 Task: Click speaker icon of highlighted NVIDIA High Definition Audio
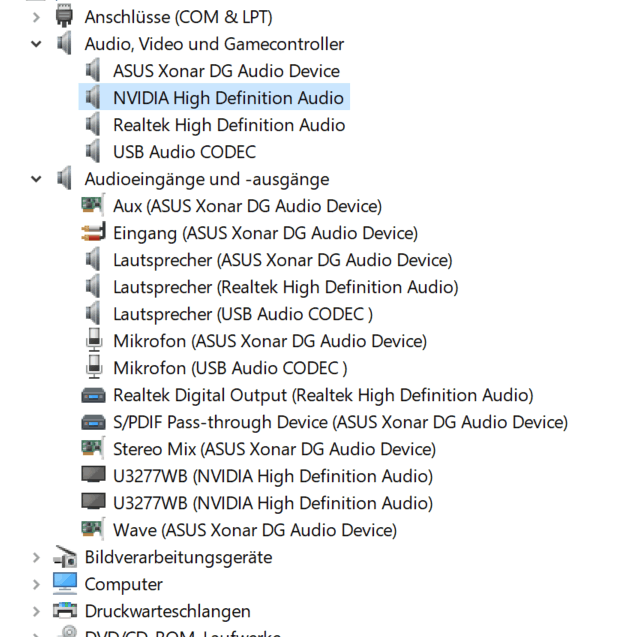[x=93, y=97]
